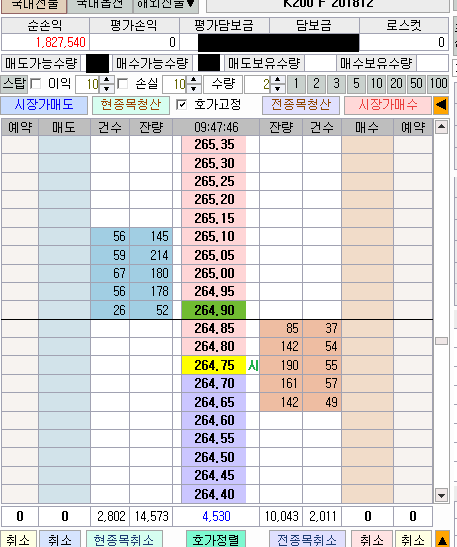This screenshot has width=457, height=547.
Task: Enable the 손실 checkbox
Action: coord(122,84)
